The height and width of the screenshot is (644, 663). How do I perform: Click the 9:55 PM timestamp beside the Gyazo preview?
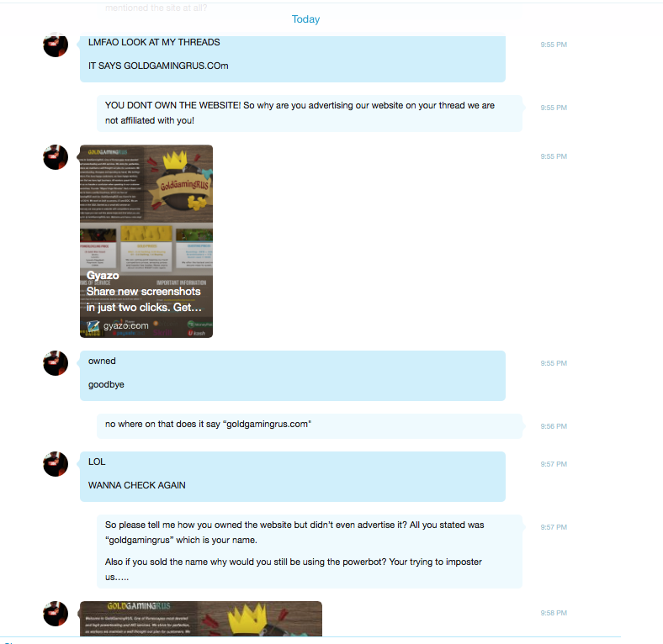coord(554,156)
